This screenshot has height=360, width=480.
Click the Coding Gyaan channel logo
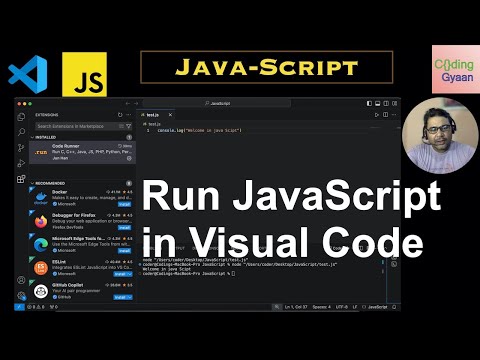click(456, 69)
